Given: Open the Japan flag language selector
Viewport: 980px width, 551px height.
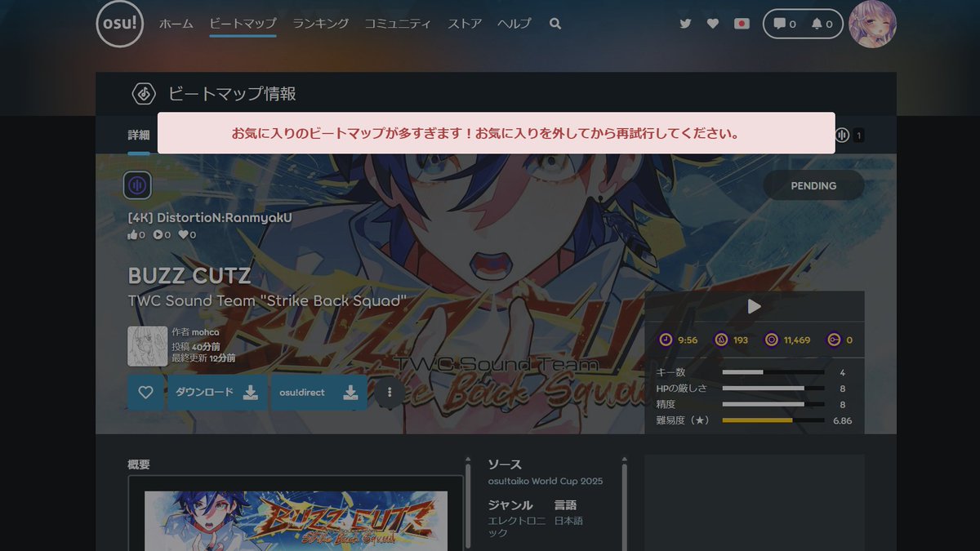Looking at the screenshot, I should 742,24.
